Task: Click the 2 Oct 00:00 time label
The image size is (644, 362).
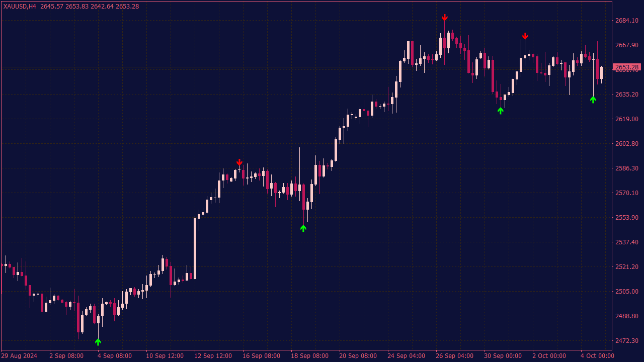Action: tap(549, 356)
